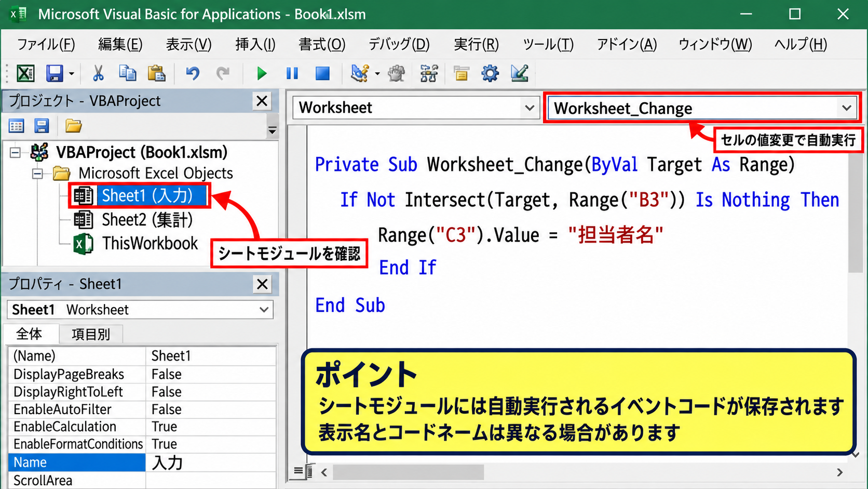
Task: Click View Code icon in the Project pane
Action: [16, 126]
